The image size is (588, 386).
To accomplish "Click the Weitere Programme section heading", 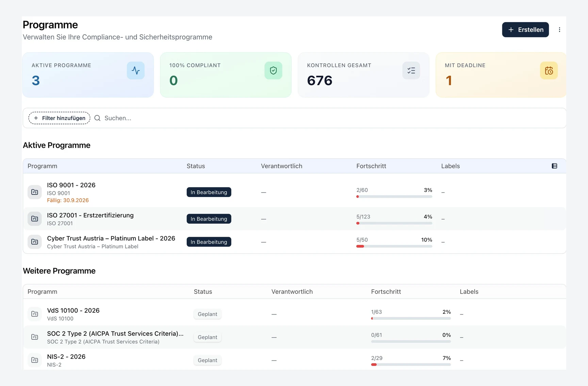I will (59, 271).
